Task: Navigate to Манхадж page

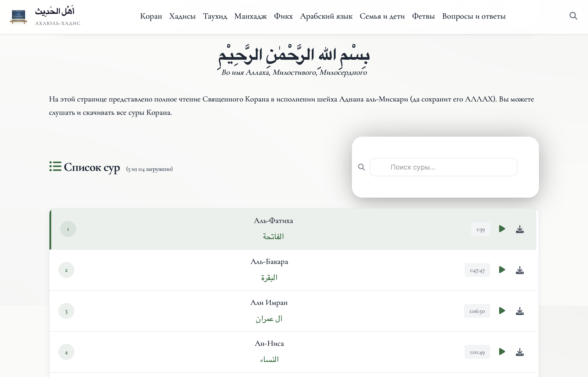Action: [x=250, y=16]
